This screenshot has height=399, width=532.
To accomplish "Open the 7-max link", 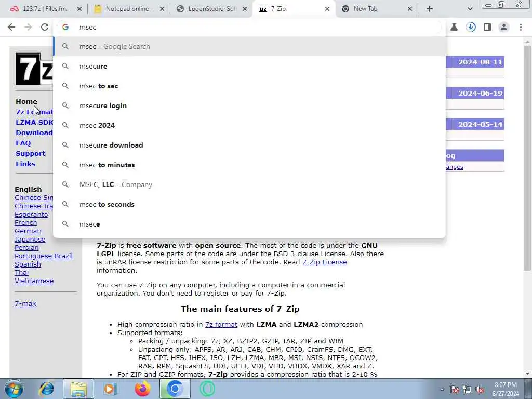I will (25, 303).
